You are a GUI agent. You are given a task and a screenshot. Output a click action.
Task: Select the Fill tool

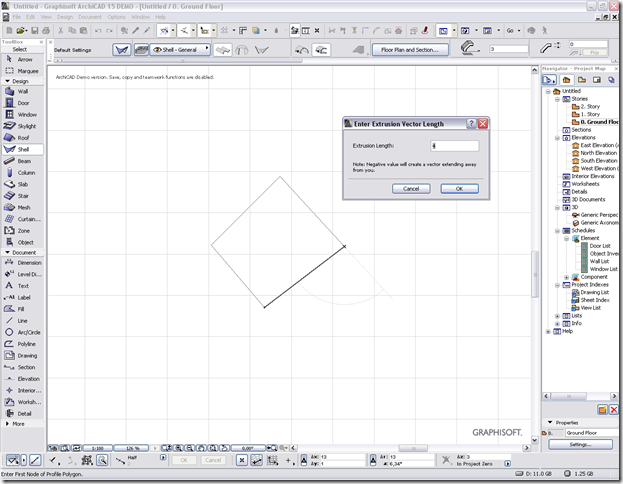tap(22, 309)
